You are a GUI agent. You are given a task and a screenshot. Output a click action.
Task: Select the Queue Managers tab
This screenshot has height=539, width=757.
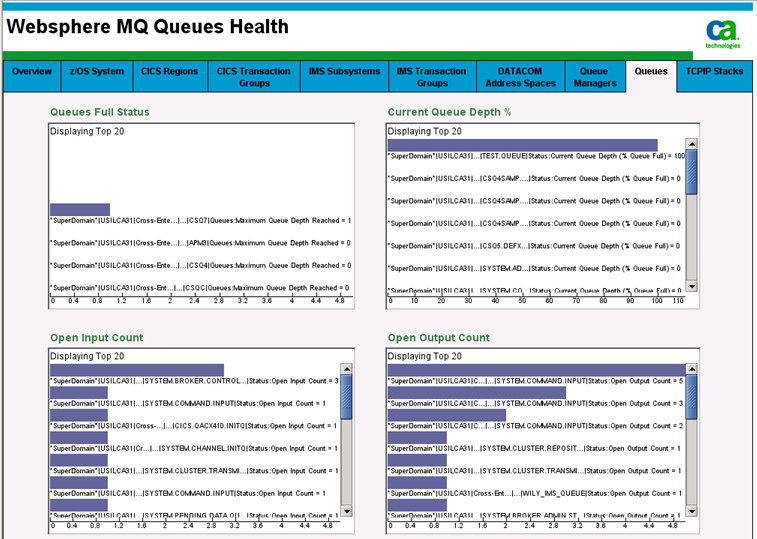tap(593, 78)
